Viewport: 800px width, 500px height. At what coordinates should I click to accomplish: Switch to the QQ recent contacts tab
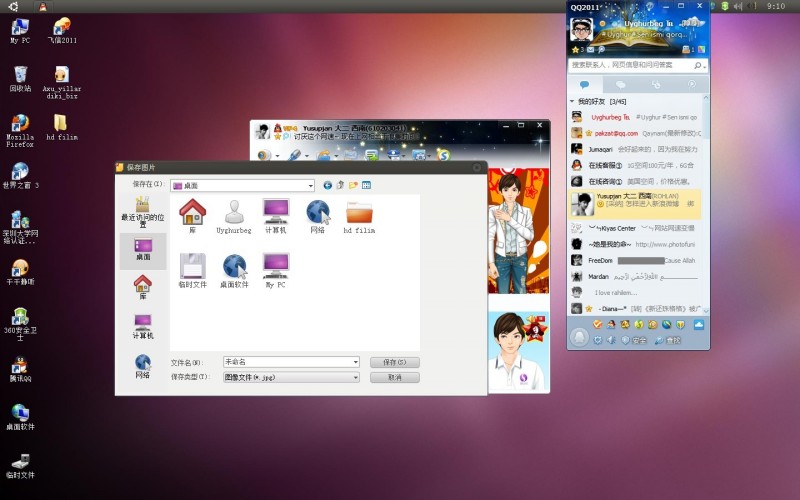coord(656,84)
